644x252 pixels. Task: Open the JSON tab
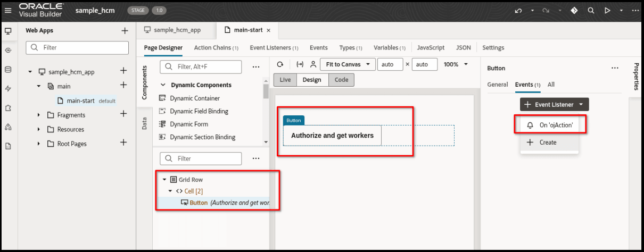click(464, 48)
